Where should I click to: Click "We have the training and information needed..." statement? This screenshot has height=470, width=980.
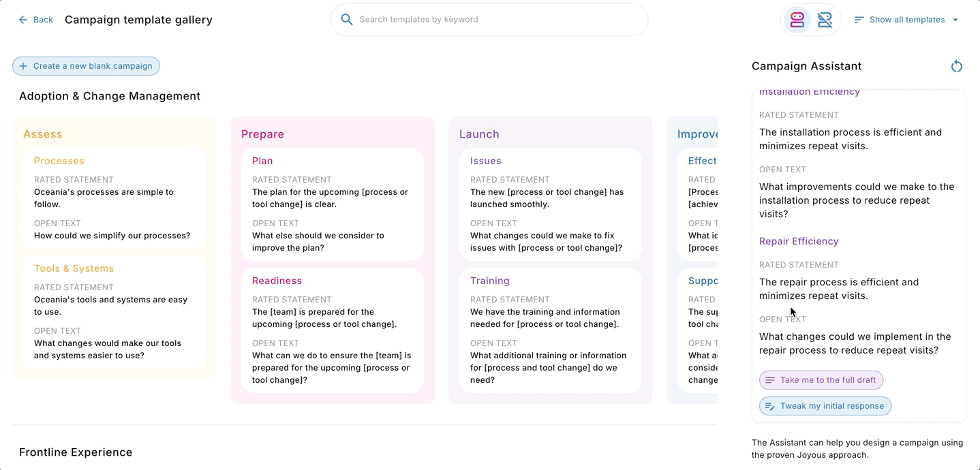click(545, 318)
